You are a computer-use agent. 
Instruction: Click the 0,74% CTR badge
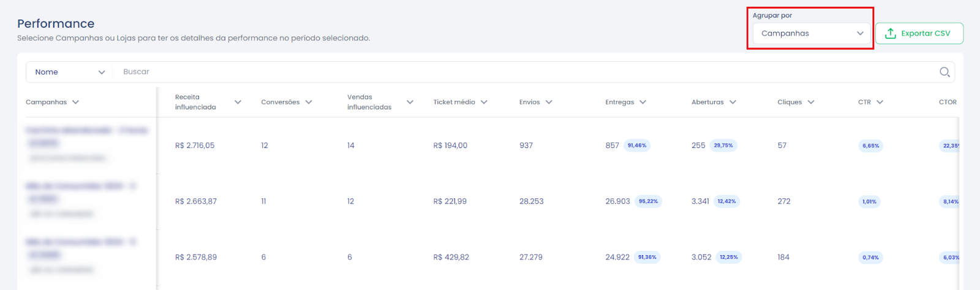pos(871,257)
